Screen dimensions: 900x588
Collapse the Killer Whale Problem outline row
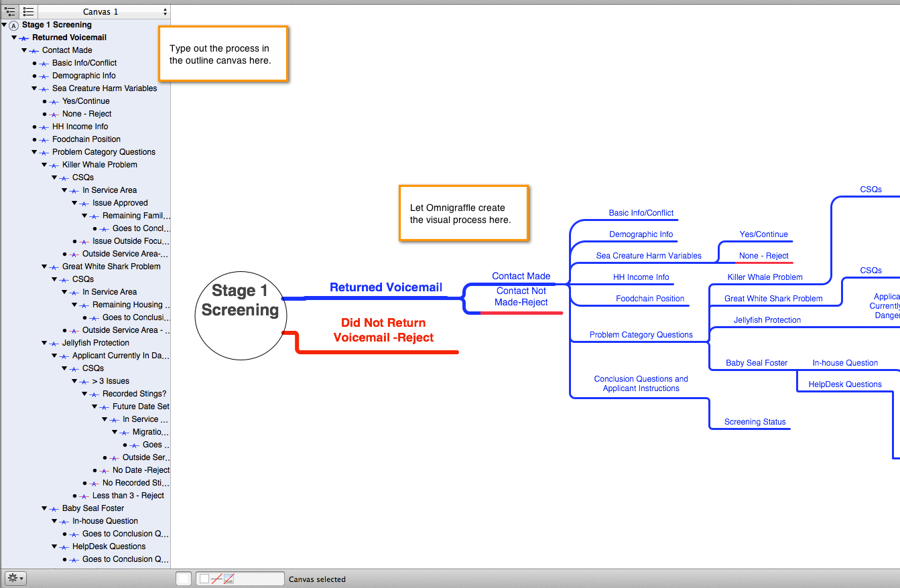[x=44, y=165]
